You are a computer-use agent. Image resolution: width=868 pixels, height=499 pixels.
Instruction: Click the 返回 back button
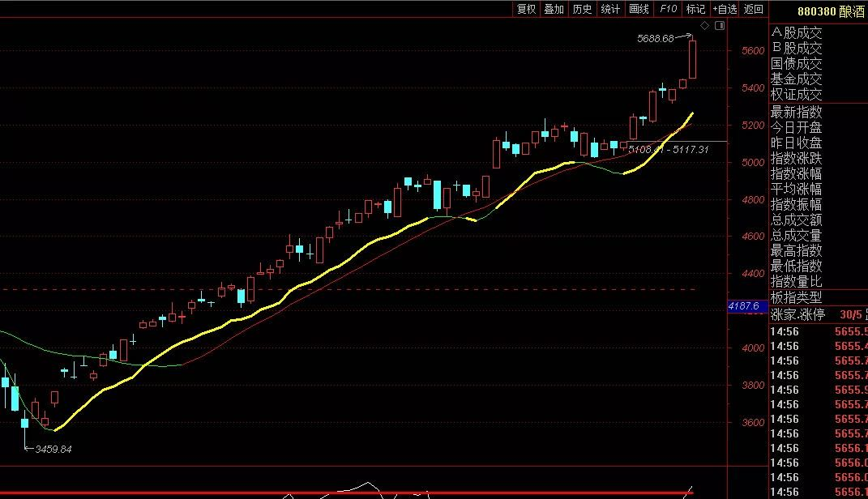pos(754,9)
